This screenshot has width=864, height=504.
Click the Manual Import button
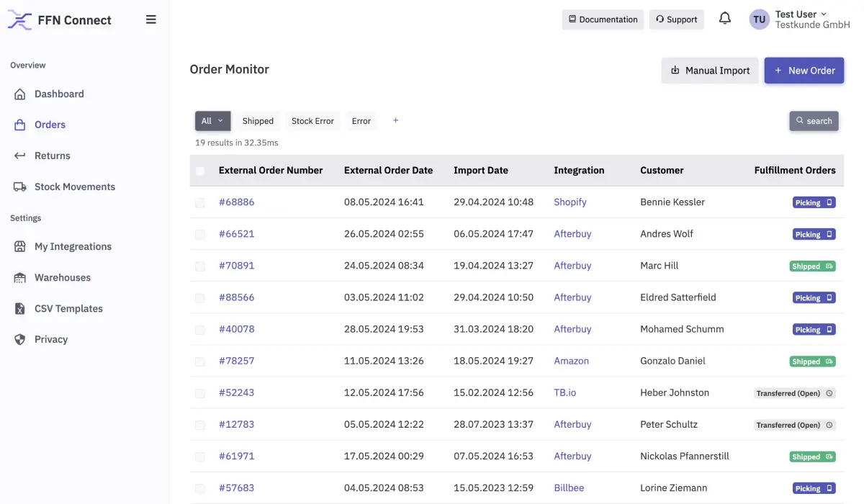tap(709, 71)
